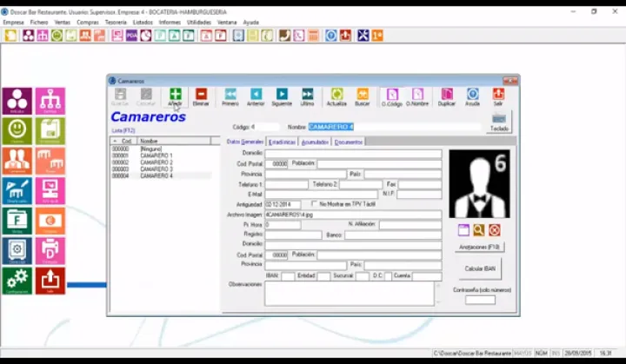Open Buscar search icon in toolbar
This screenshot has width=626, height=364.
pos(362,94)
